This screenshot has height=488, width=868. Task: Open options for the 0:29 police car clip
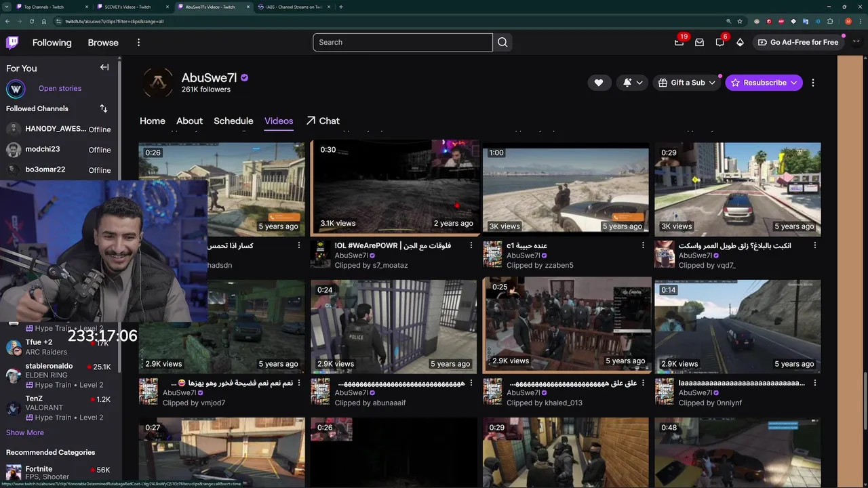coord(815,245)
